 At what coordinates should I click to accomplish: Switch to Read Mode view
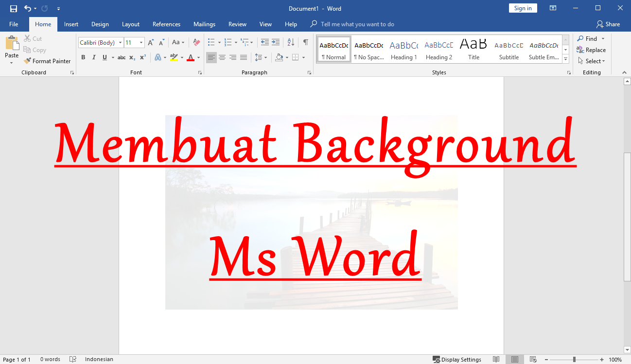496,360
